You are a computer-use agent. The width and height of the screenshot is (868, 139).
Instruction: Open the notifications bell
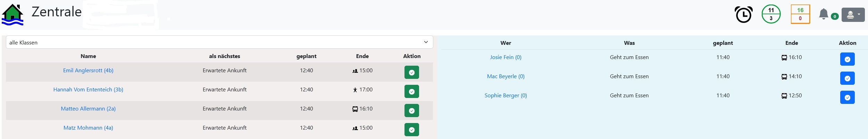(x=823, y=14)
